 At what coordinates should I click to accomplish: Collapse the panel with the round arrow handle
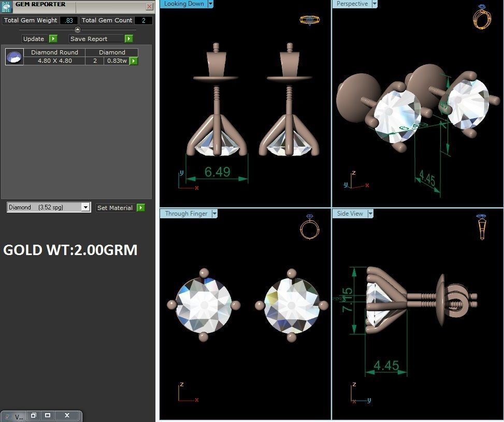click(78, 30)
